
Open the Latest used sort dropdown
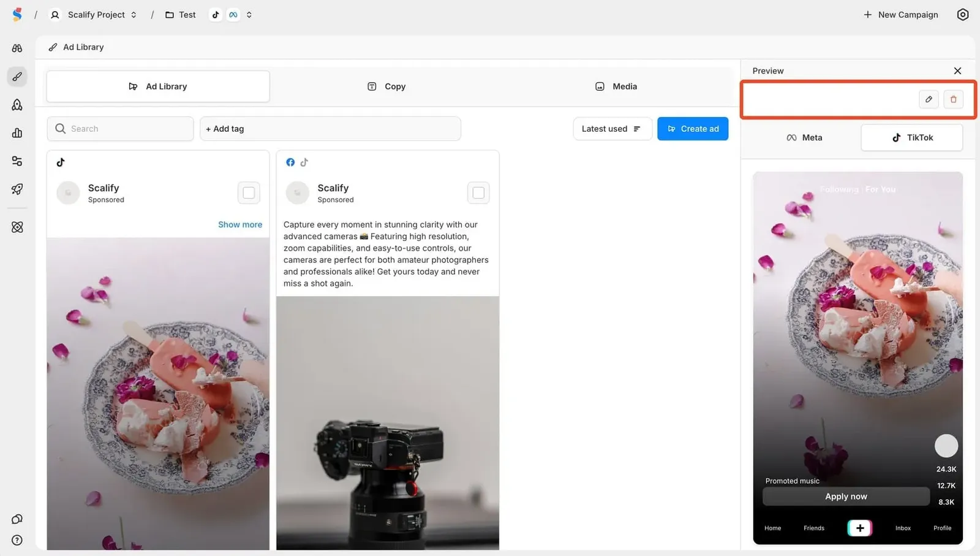tap(612, 129)
